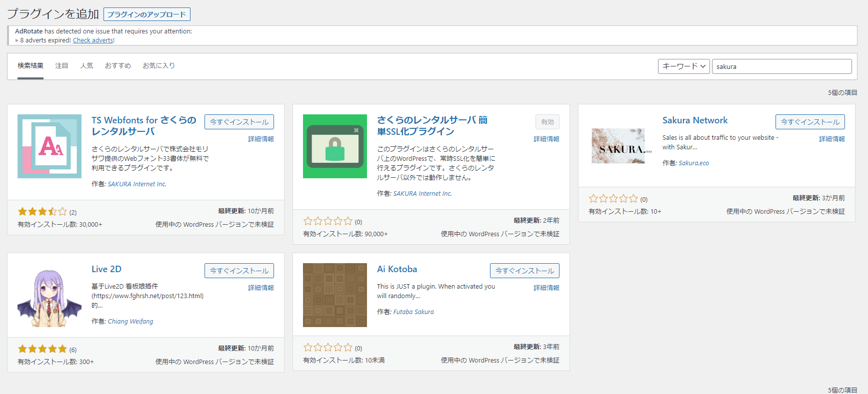868x394 pixels.
Task: Open 詳細情報 for Live 2D
Action: tap(261, 288)
